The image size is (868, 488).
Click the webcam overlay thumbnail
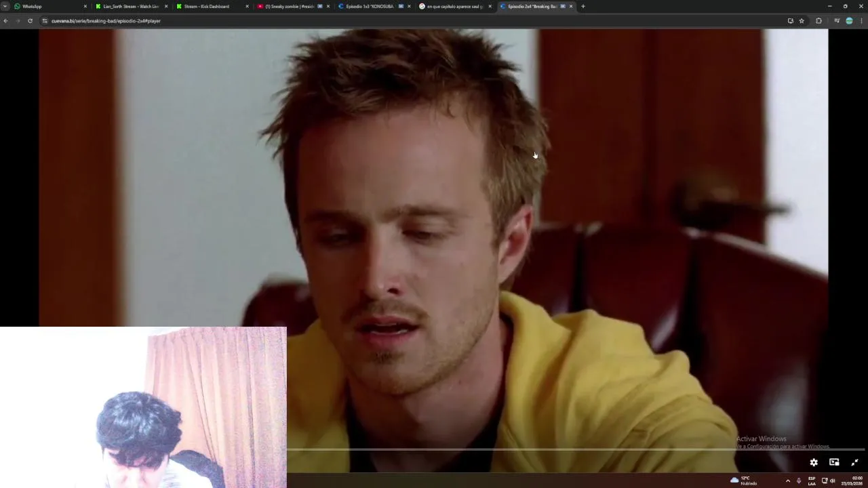[143, 407]
